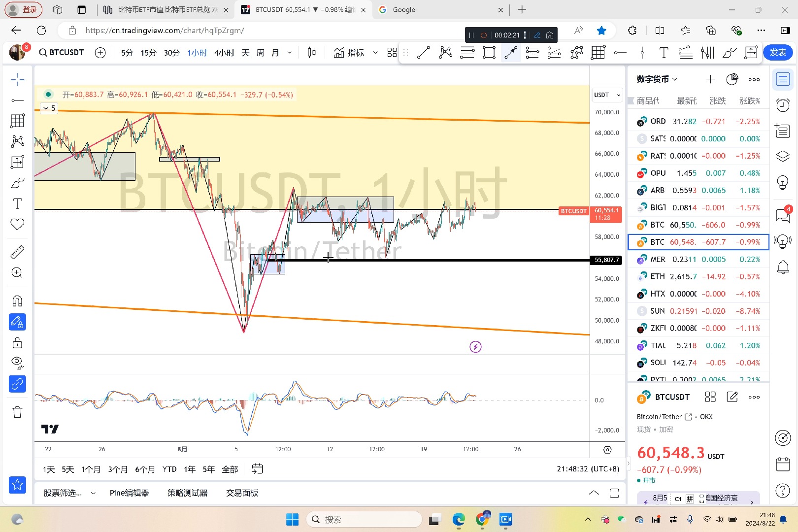The height and width of the screenshot is (532, 798).
Task: Add symbol to compare with plus icon
Action: coord(100,53)
